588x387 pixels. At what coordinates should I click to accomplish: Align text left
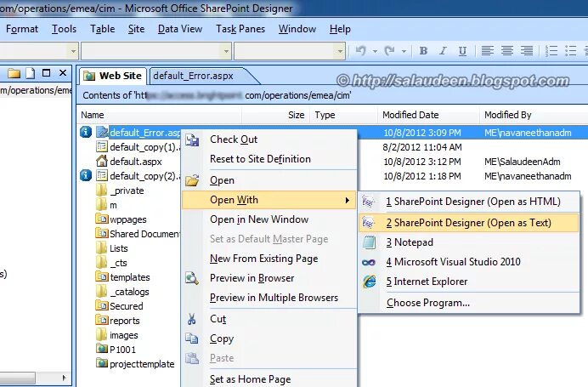point(487,51)
